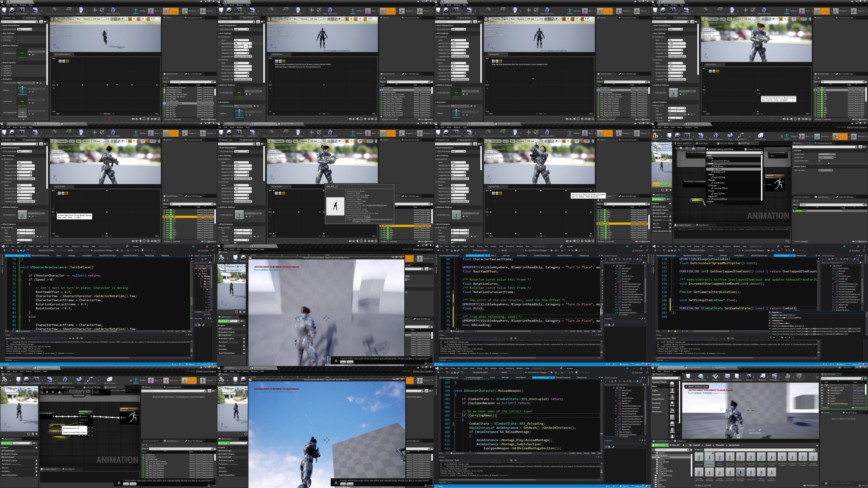Open the Add/Import dropdown in the Content Browser
868x488 pixels.
pos(660,445)
